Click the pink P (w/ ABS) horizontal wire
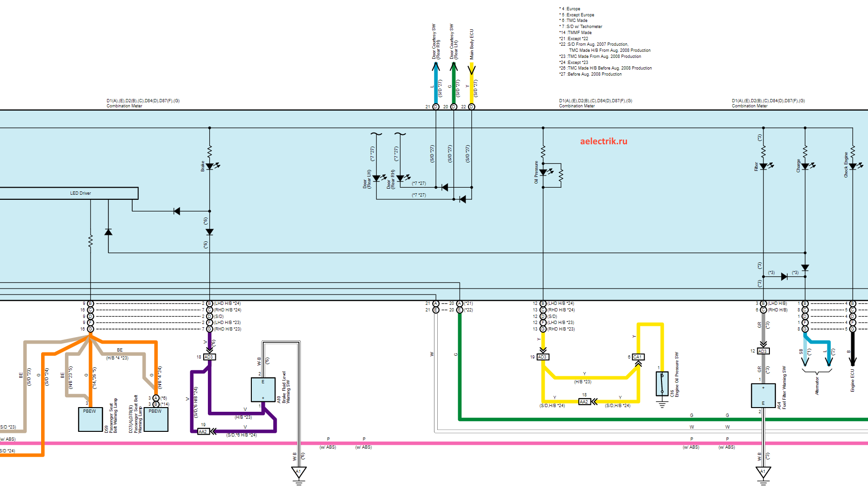Viewport: 868px width, 486px height. tap(434, 443)
